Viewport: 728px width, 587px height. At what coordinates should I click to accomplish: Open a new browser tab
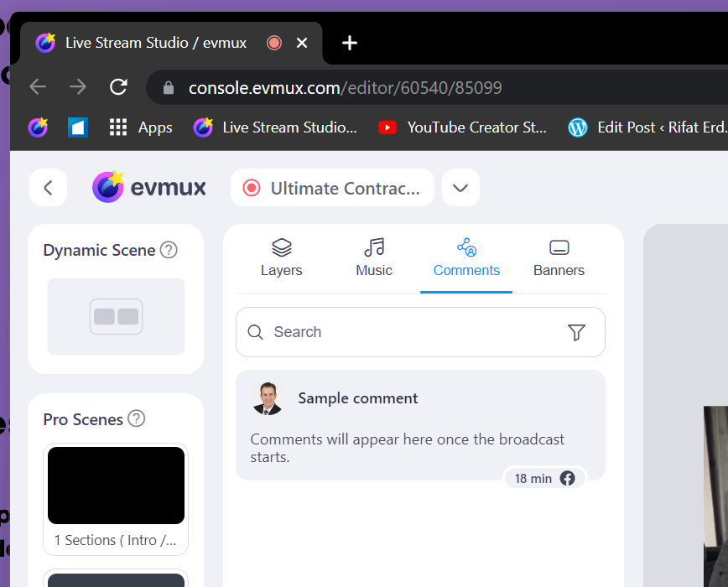350,43
